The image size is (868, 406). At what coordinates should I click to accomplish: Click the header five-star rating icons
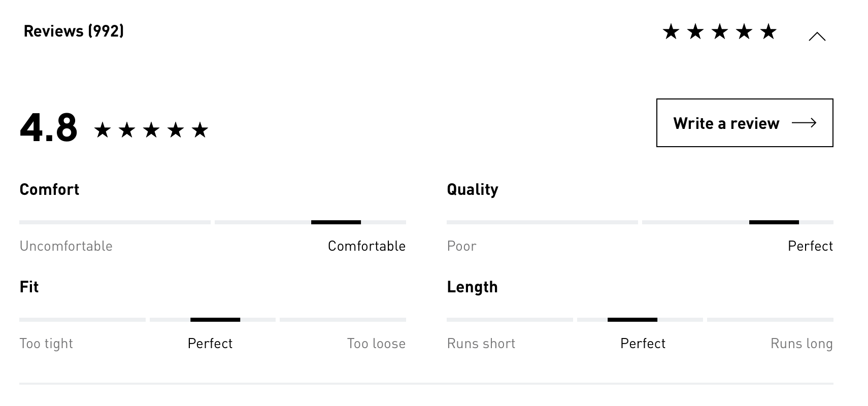[x=719, y=32]
